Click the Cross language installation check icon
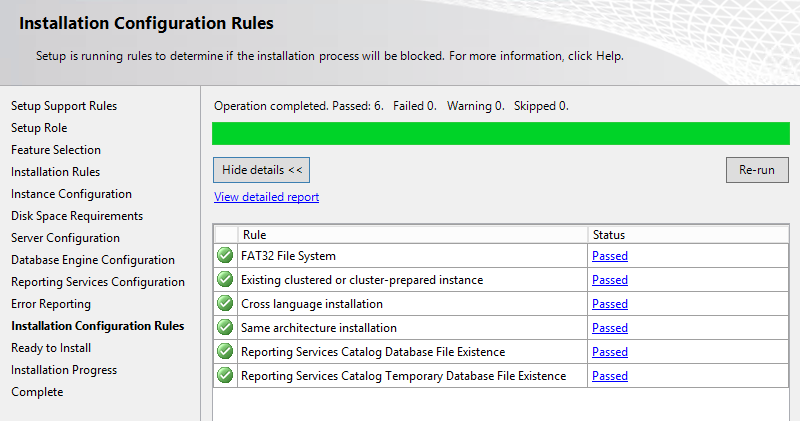Image resolution: width=800 pixels, height=421 pixels. tap(225, 303)
